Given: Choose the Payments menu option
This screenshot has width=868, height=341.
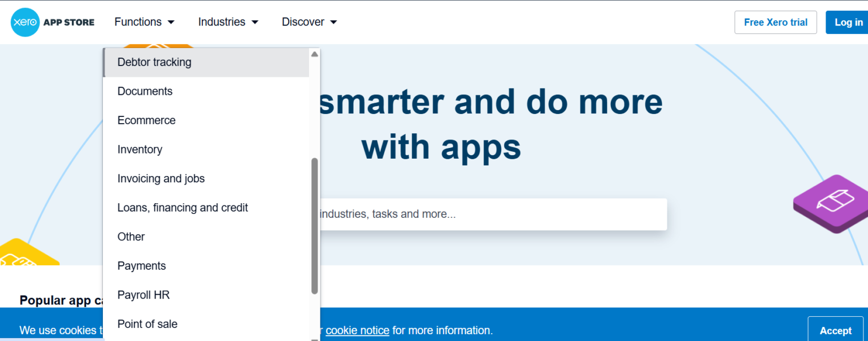Looking at the screenshot, I should [x=141, y=266].
